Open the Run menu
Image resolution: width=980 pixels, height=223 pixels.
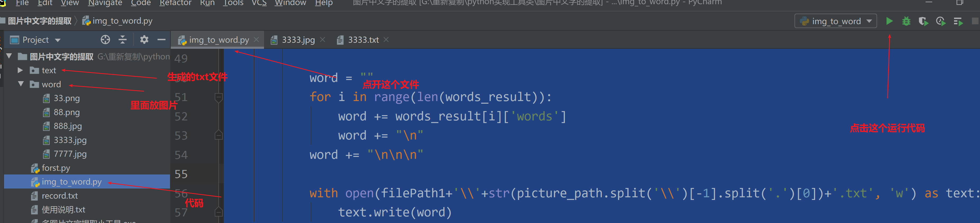point(207,3)
